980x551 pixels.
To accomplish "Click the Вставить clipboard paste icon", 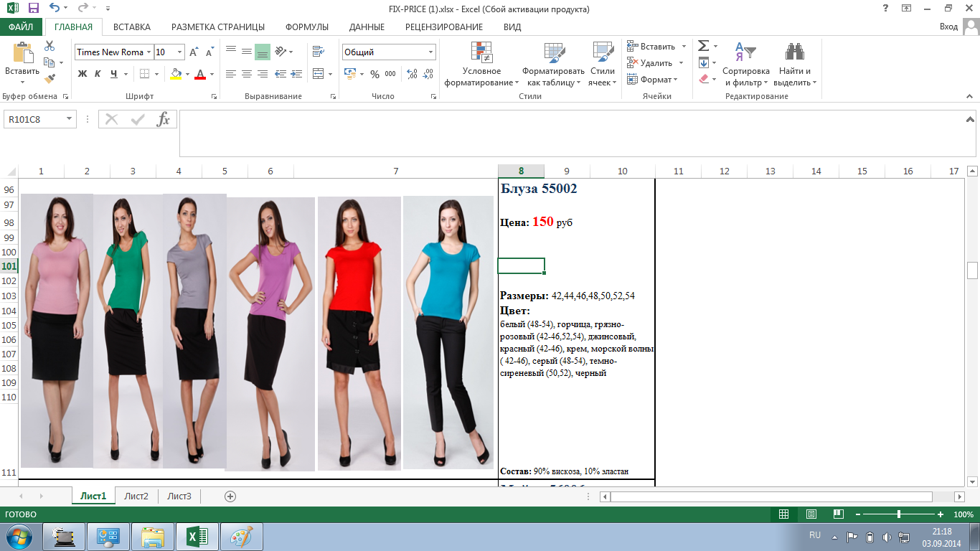I will (x=22, y=54).
